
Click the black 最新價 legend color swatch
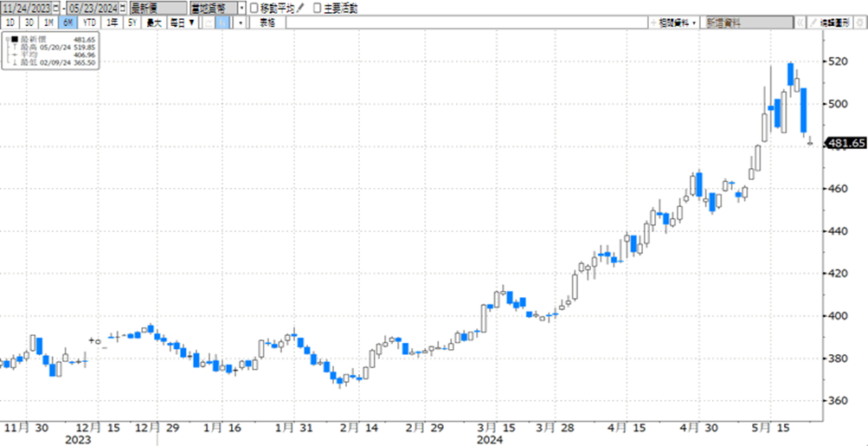tap(15, 39)
